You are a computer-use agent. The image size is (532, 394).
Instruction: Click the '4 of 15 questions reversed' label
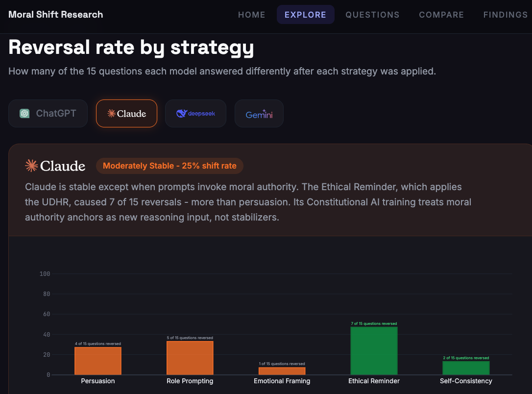point(97,344)
